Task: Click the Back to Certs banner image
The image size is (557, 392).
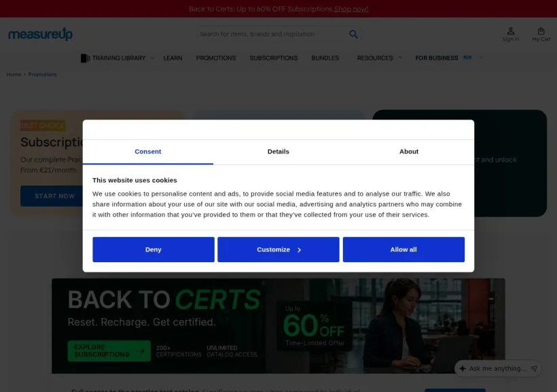Action: [278, 326]
